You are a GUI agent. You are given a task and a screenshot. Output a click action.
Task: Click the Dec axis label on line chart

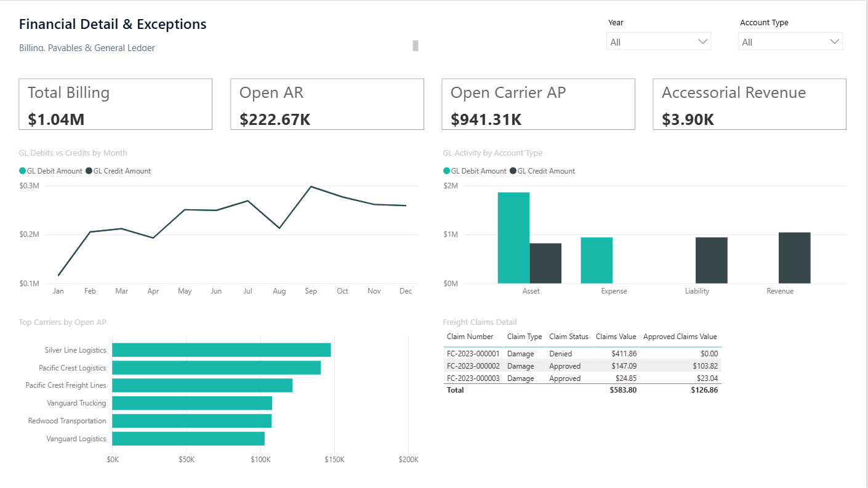406,291
